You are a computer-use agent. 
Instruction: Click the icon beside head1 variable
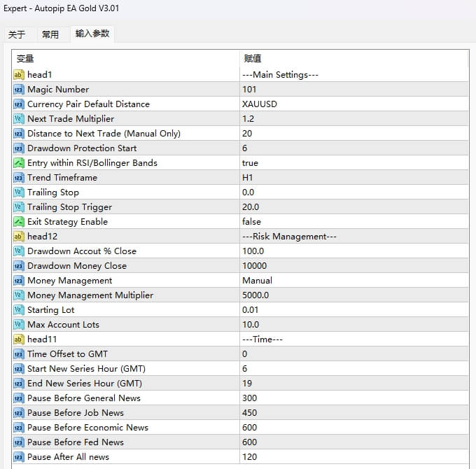(19, 75)
